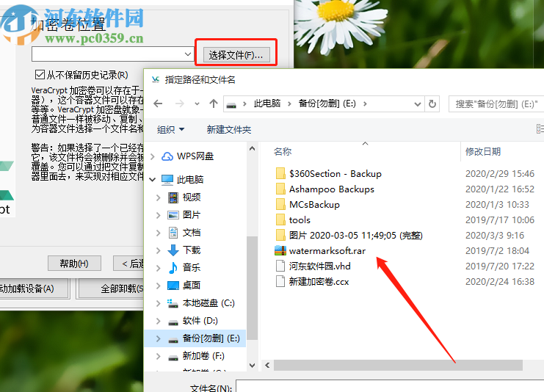Click the Back arrow in file dialog
The height and width of the screenshot is (392, 544).
(x=158, y=104)
